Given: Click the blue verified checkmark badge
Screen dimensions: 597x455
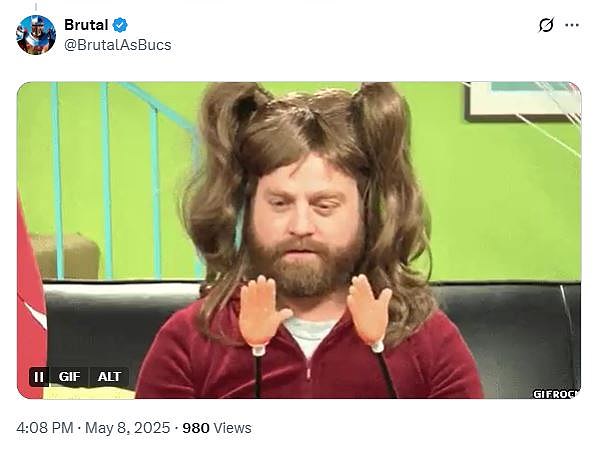Looking at the screenshot, I should point(120,25).
